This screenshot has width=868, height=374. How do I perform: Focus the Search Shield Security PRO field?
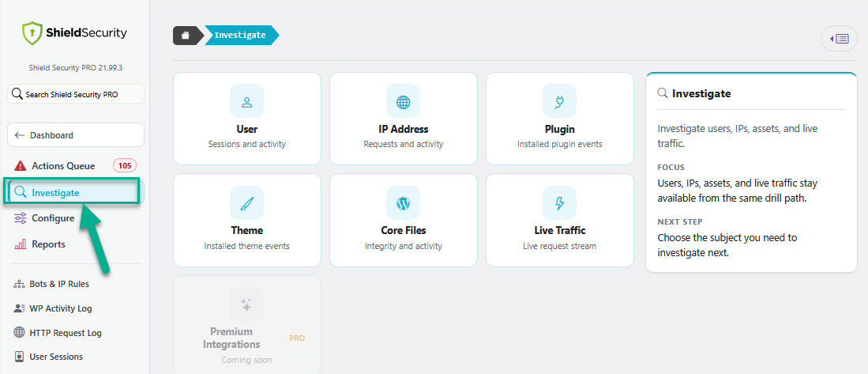tap(76, 94)
